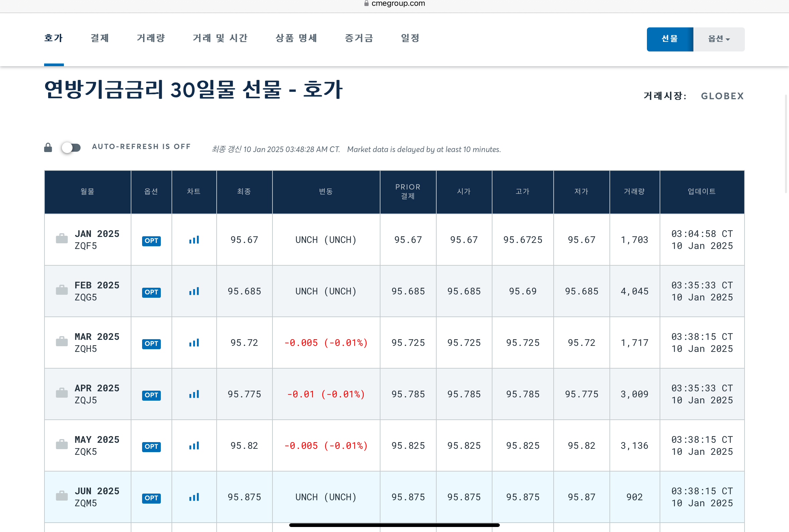Image resolution: width=789 pixels, height=532 pixels.
Task: Toggle the auto-refresh switch on
Action: [x=71, y=148]
